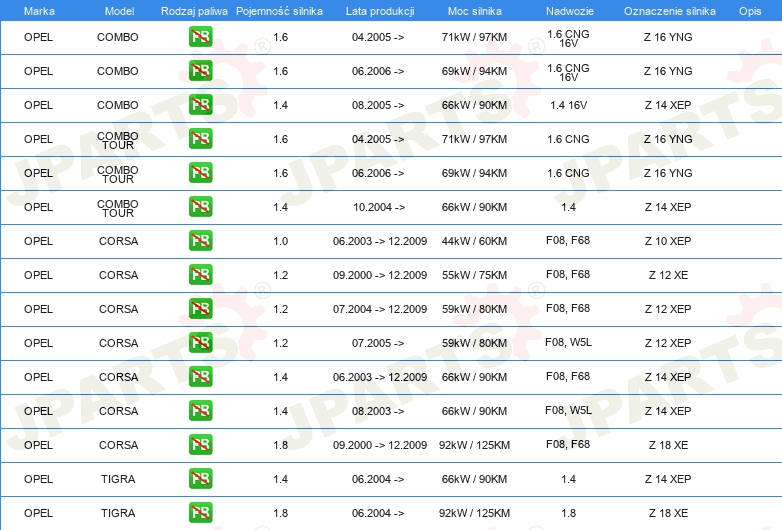The height and width of the screenshot is (530, 782).
Task: Click the '44kW / 60KM' power cell
Action: point(474,241)
